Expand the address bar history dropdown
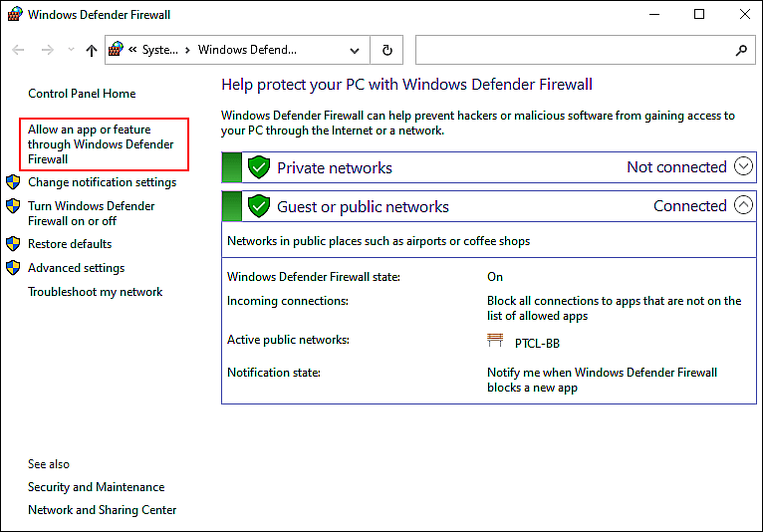 pyautogui.click(x=355, y=50)
